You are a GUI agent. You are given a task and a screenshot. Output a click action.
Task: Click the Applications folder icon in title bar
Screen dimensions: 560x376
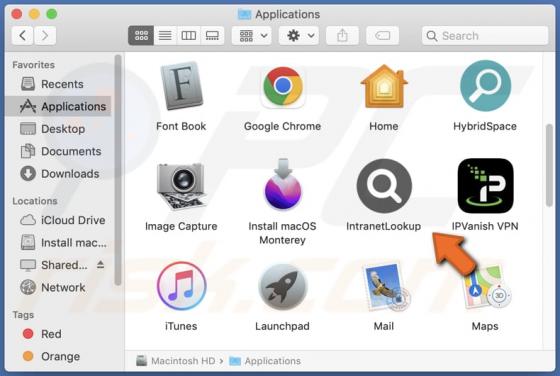(245, 14)
